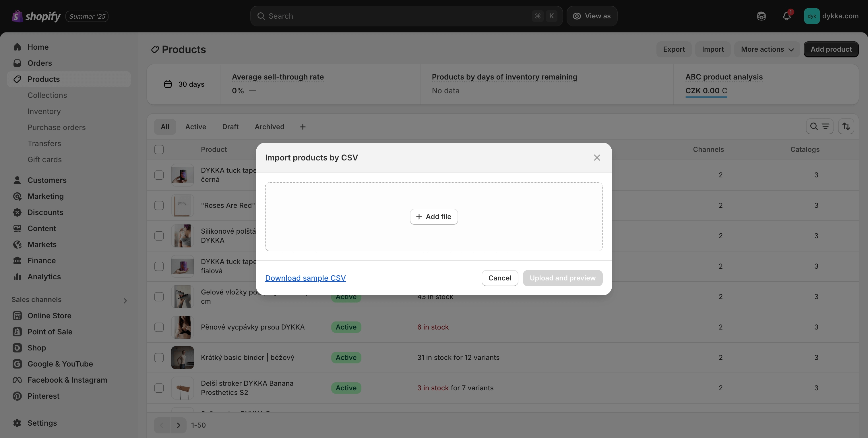The image size is (868, 438).
Task: Open the More actions dropdown
Action: pyautogui.click(x=767, y=50)
